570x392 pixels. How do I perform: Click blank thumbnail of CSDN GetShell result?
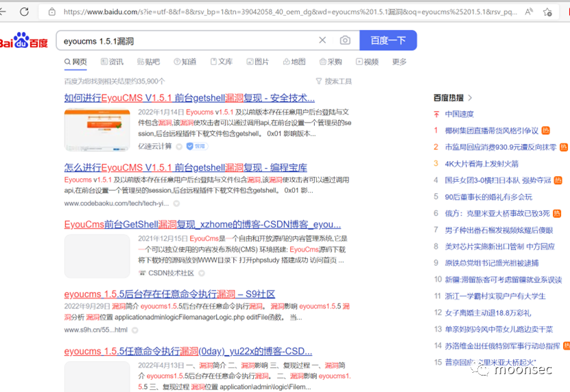pos(97,256)
